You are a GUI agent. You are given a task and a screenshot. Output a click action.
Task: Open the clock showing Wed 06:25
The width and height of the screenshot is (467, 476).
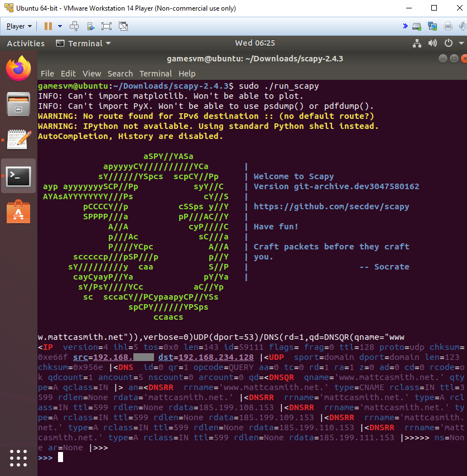click(255, 43)
